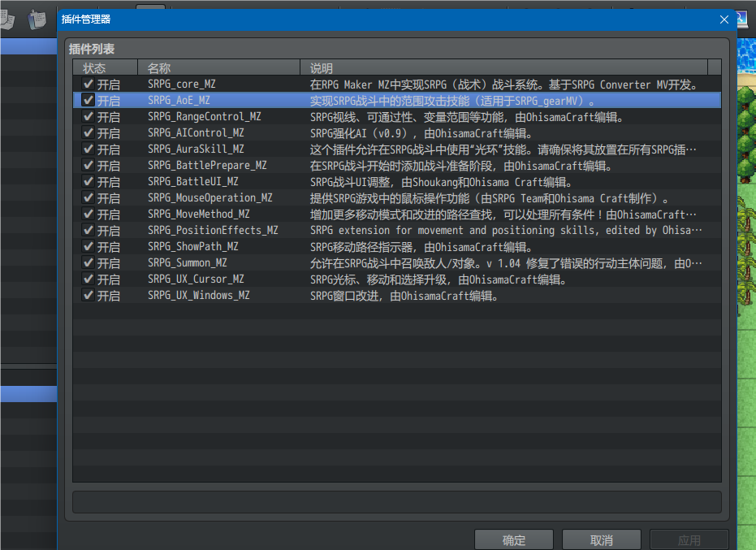Uncheck SRPG_AuraSkill_MZ status checkbox

tap(89, 149)
